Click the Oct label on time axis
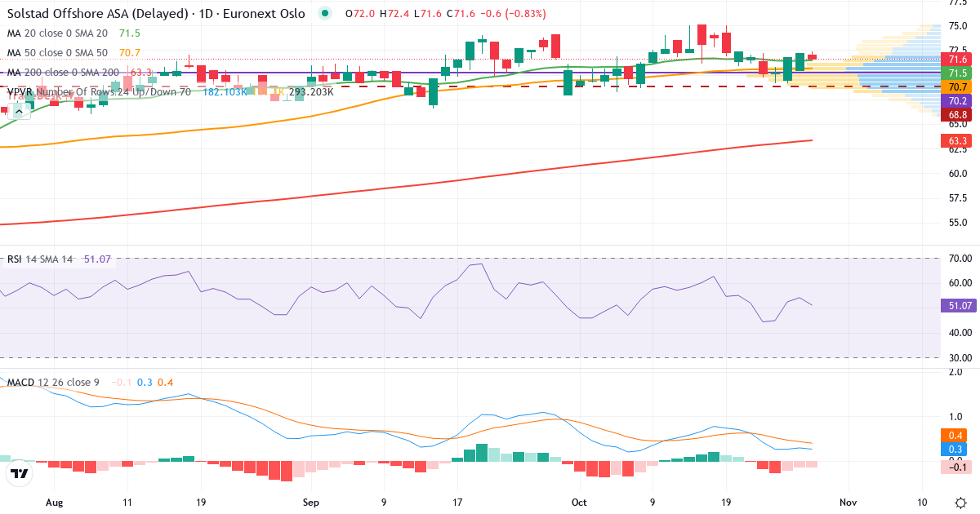This screenshot has height=514, width=980. (x=579, y=503)
